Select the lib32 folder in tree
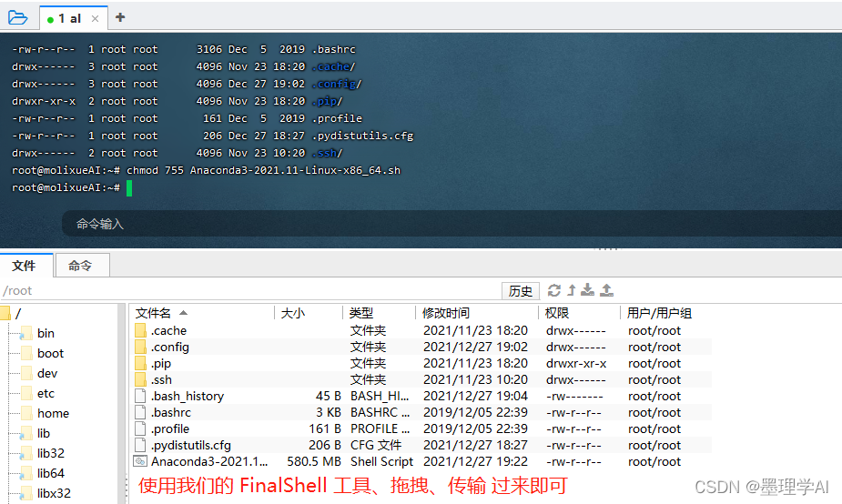 pos(50,454)
